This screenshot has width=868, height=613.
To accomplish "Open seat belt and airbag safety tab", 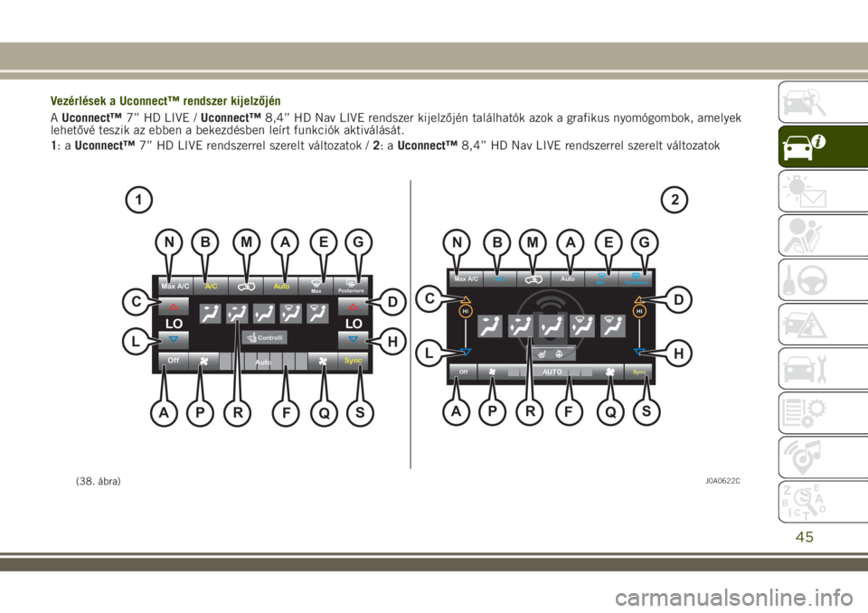I will coord(823,235).
